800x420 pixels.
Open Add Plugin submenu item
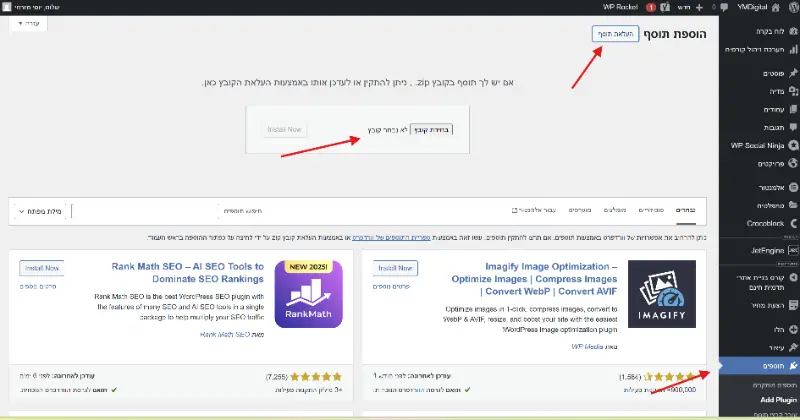[x=778, y=400]
